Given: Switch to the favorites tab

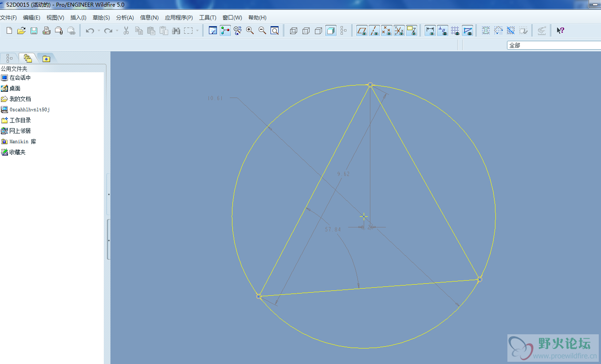Looking at the screenshot, I should point(46,58).
